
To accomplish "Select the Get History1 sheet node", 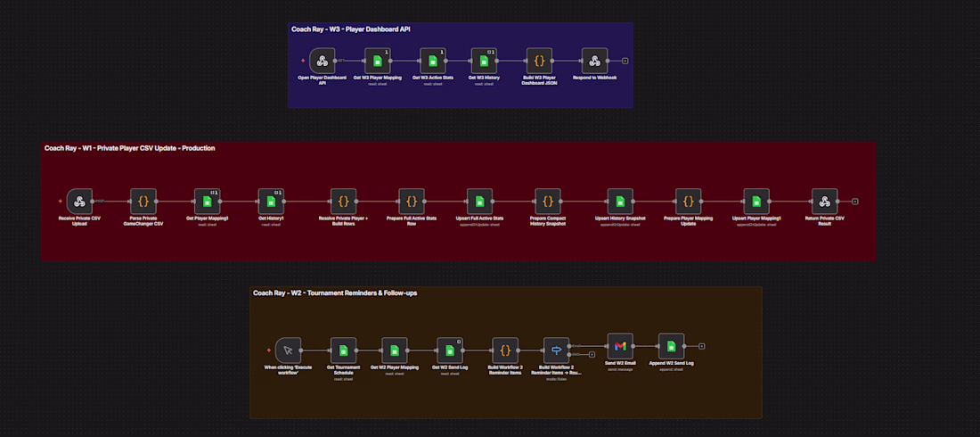I will tap(271, 201).
